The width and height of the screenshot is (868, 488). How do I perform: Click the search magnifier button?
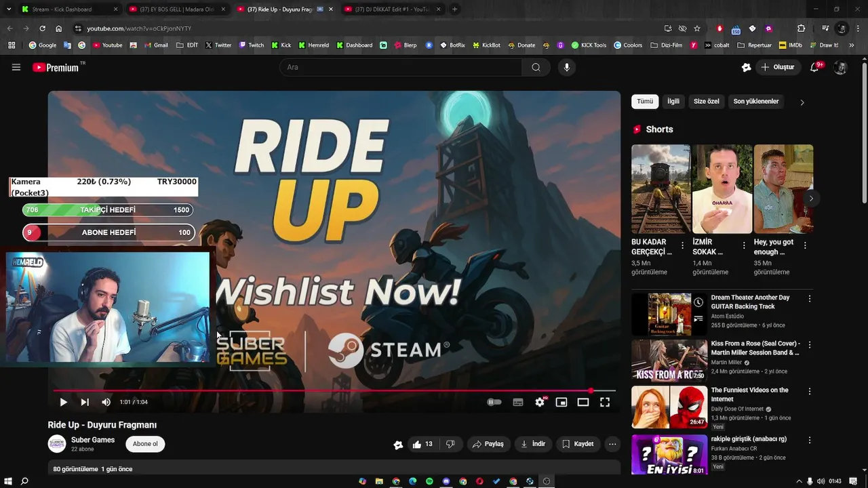coord(536,67)
